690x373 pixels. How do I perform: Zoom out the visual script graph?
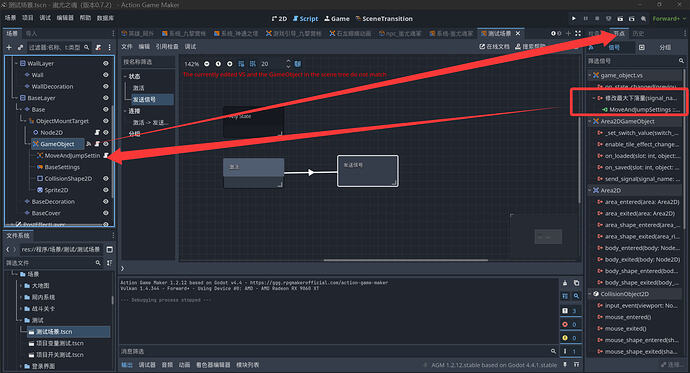tap(207, 64)
